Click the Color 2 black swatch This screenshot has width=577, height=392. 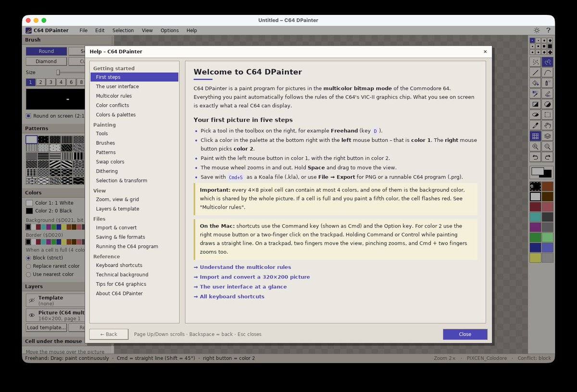click(x=29, y=211)
